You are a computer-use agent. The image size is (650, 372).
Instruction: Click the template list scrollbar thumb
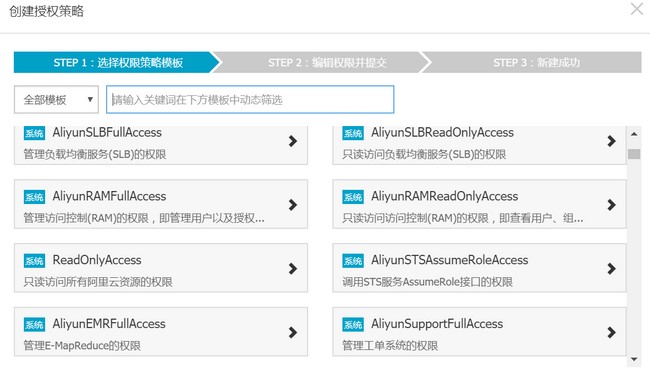pos(634,154)
